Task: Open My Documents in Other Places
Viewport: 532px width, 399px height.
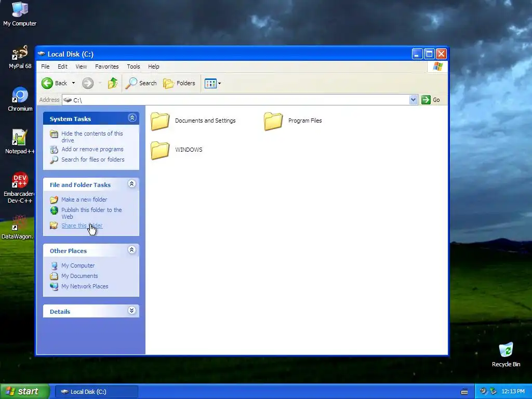Action: [x=79, y=276]
